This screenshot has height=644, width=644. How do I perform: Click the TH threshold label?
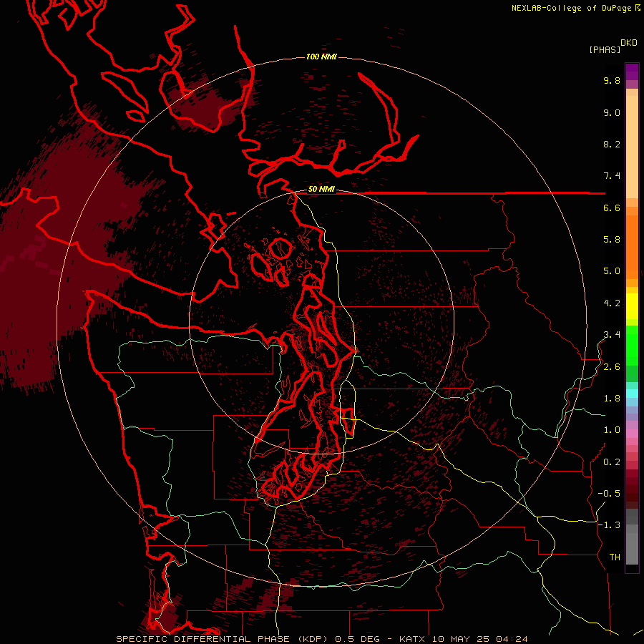pyautogui.click(x=615, y=557)
